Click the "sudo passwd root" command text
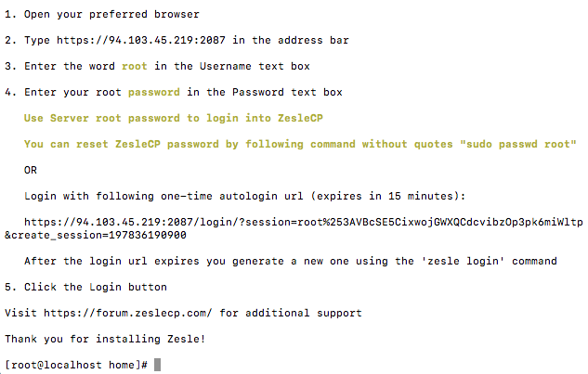Image resolution: width=588 pixels, height=374 pixels. point(518,144)
